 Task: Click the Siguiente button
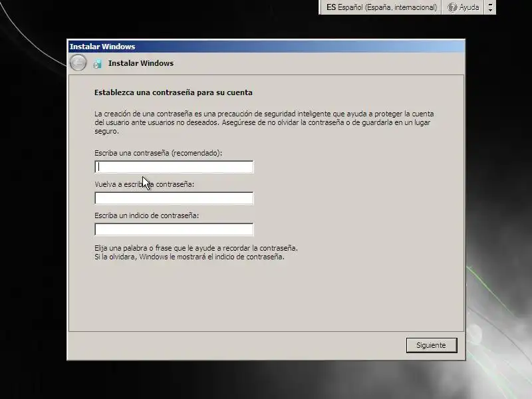(432, 345)
